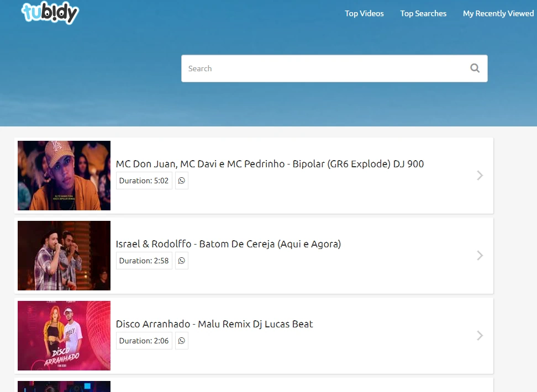
Task: Click the Tubidy logo
Action: 50,13
